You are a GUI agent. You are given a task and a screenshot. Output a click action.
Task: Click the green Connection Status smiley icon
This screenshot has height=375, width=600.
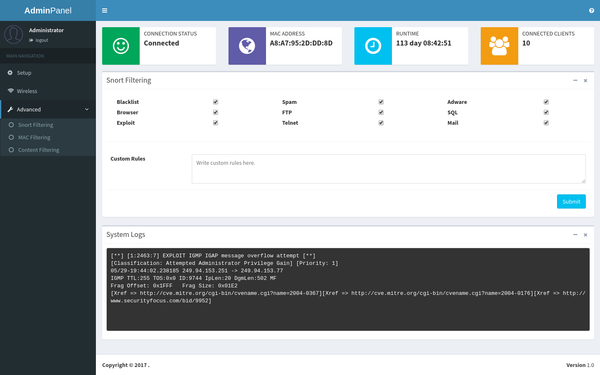pos(121,46)
